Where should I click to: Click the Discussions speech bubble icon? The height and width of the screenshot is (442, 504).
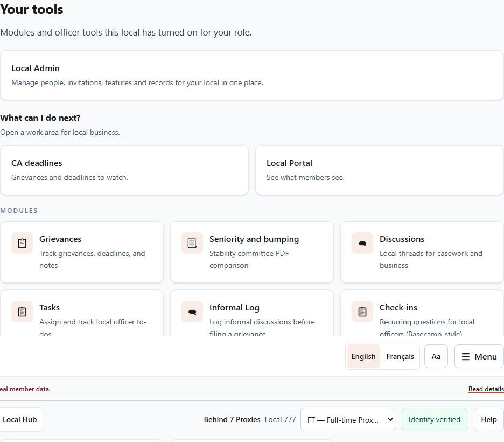click(362, 243)
